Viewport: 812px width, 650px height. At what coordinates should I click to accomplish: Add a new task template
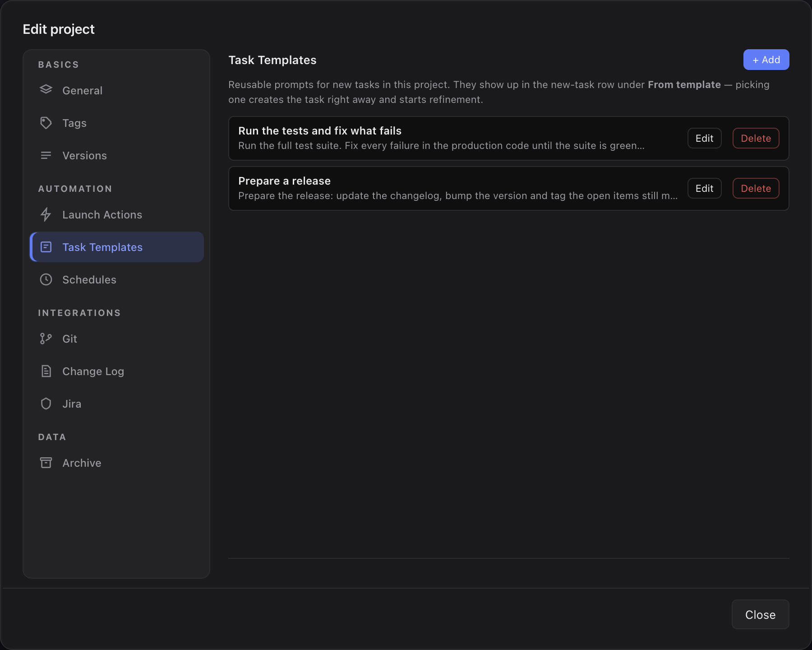(x=766, y=60)
